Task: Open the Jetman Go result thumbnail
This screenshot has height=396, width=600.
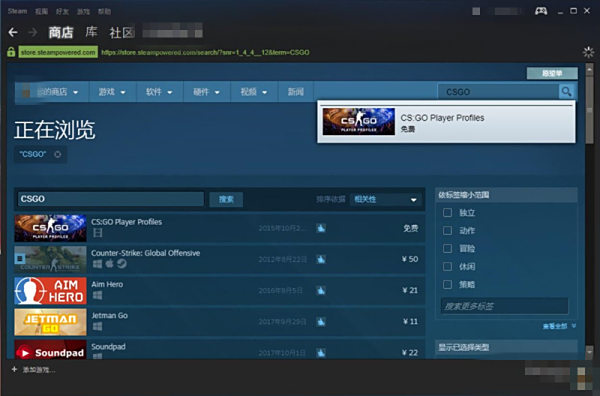Action: 51,322
